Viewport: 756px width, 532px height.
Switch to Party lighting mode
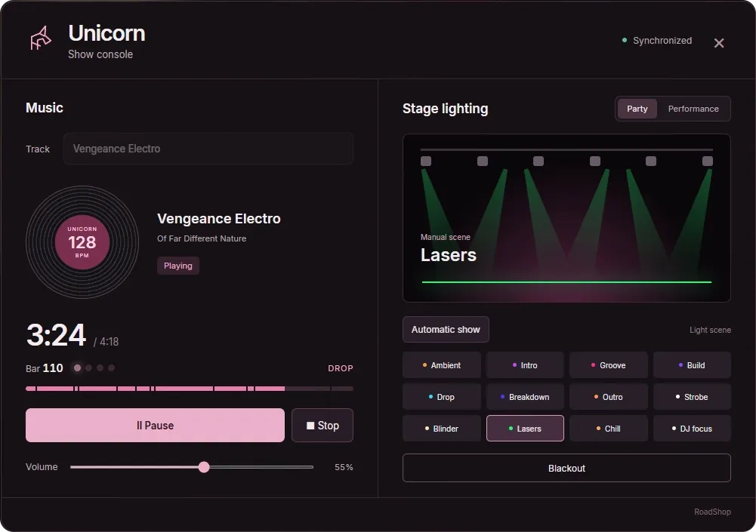[x=637, y=109]
